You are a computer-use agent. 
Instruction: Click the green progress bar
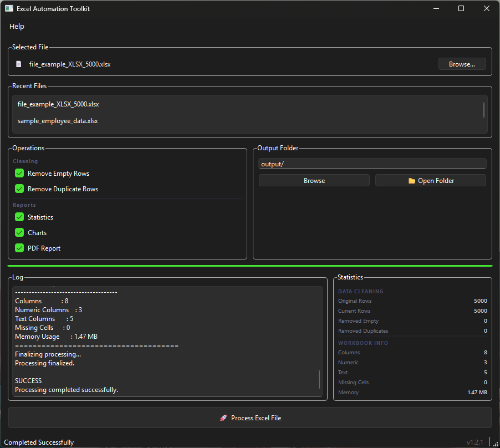(250, 266)
